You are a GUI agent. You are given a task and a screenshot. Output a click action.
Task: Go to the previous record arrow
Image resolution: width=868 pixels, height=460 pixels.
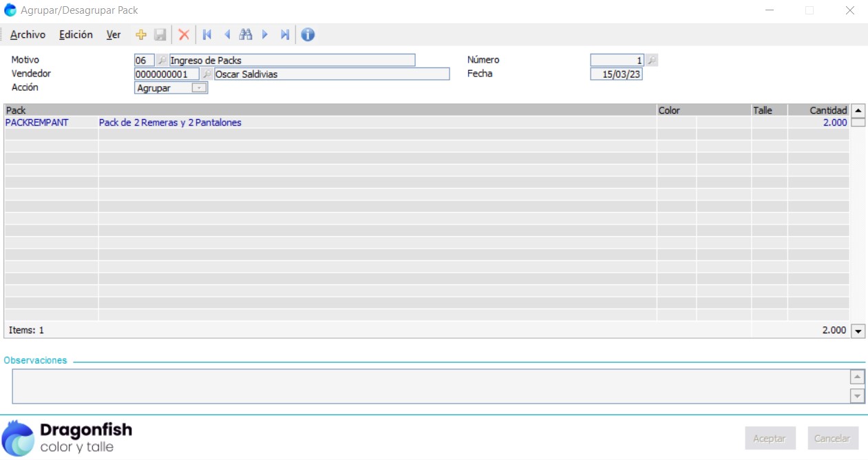click(x=226, y=34)
